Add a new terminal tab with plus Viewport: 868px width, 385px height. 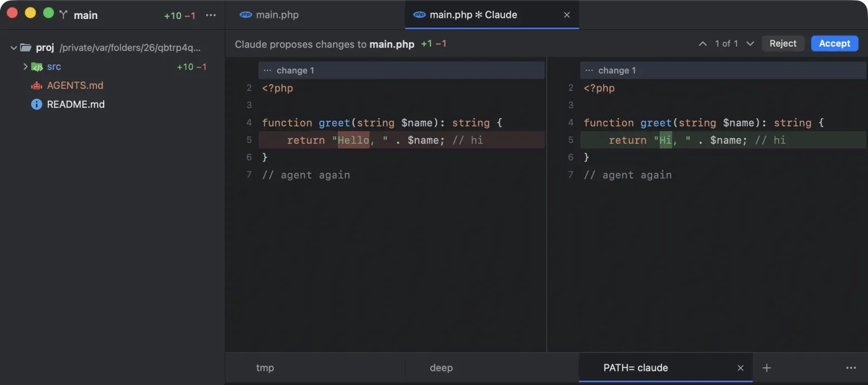coord(767,368)
